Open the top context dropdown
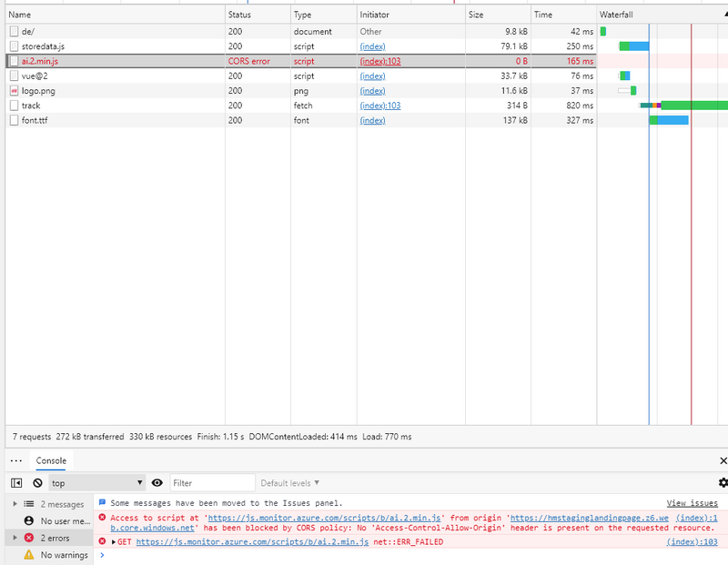The width and height of the screenshot is (728, 565). coord(97,483)
